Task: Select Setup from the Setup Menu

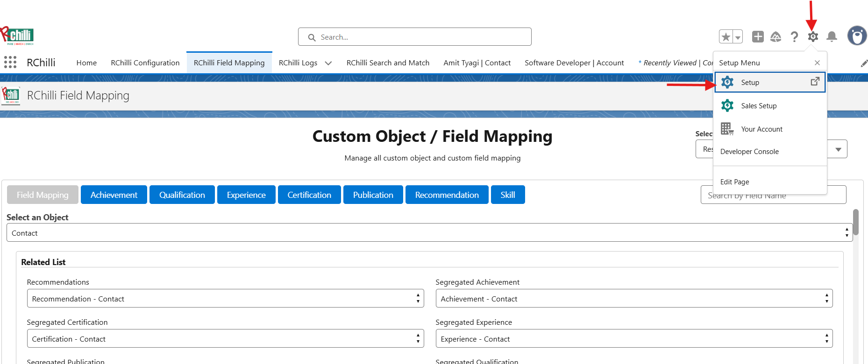Action: [x=770, y=82]
